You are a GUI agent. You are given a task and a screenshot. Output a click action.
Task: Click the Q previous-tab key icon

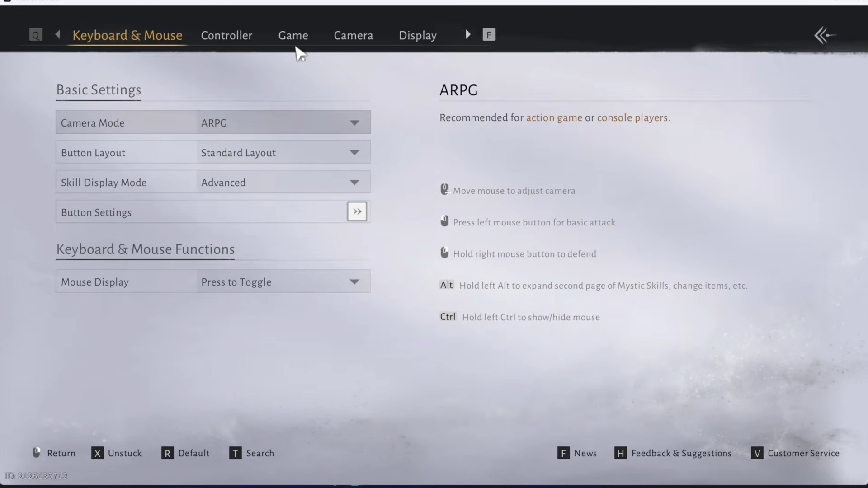(x=36, y=35)
